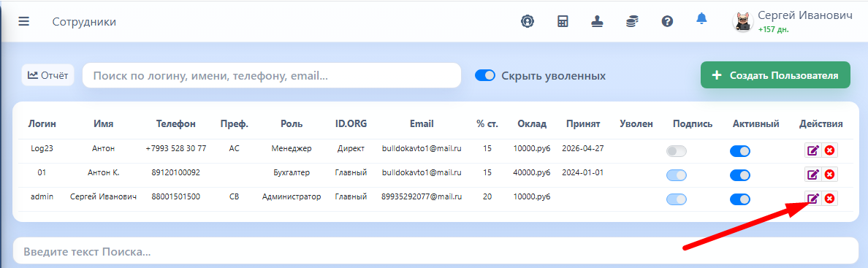Click the Действия column header
868x268 pixels.
821,124
